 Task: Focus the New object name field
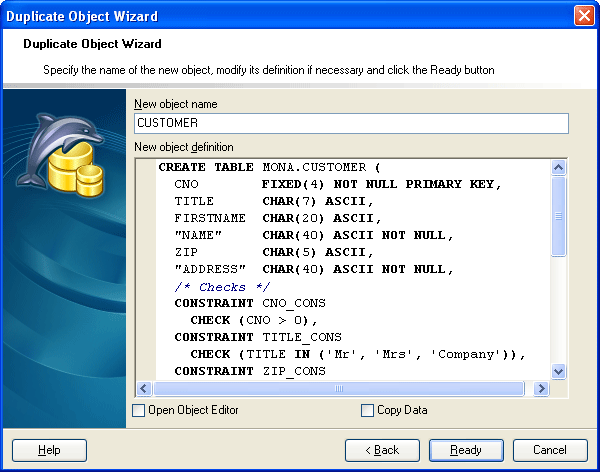(x=350, y=123)
